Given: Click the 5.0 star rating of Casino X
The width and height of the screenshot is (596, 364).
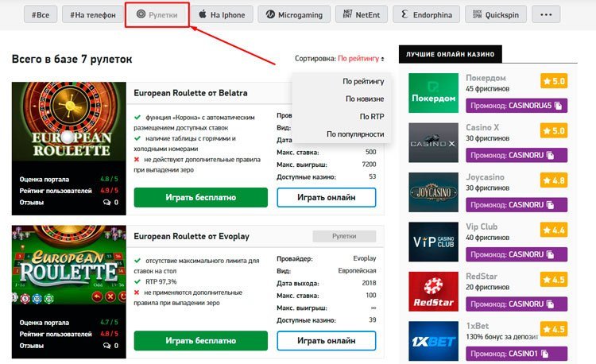Looking at the screenshot, I should 554,130.
